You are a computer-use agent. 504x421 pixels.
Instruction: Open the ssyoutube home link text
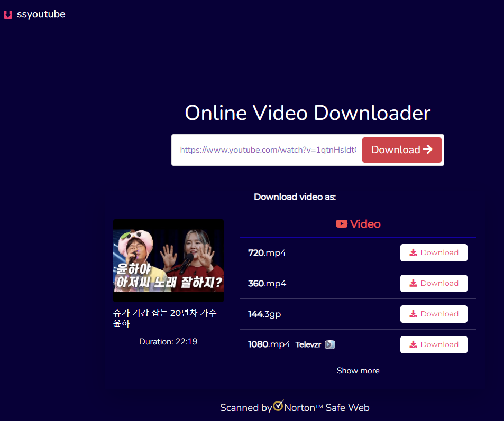pyautogui.click(x=41, y=14)
